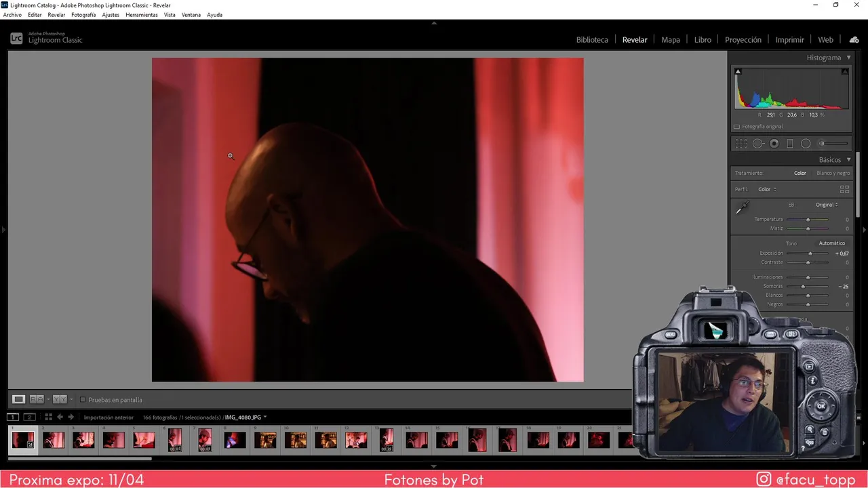The height and width of the screenshot is (488, 868).
Task: Collapse the Histograma panel triangle
Action: (x=848, y=58)
